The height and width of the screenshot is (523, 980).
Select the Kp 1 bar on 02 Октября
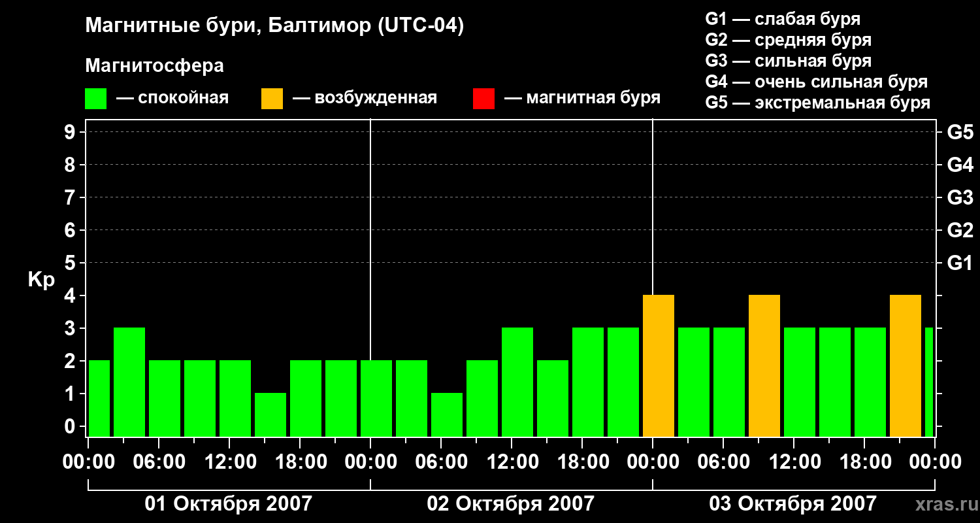(447, 415)
